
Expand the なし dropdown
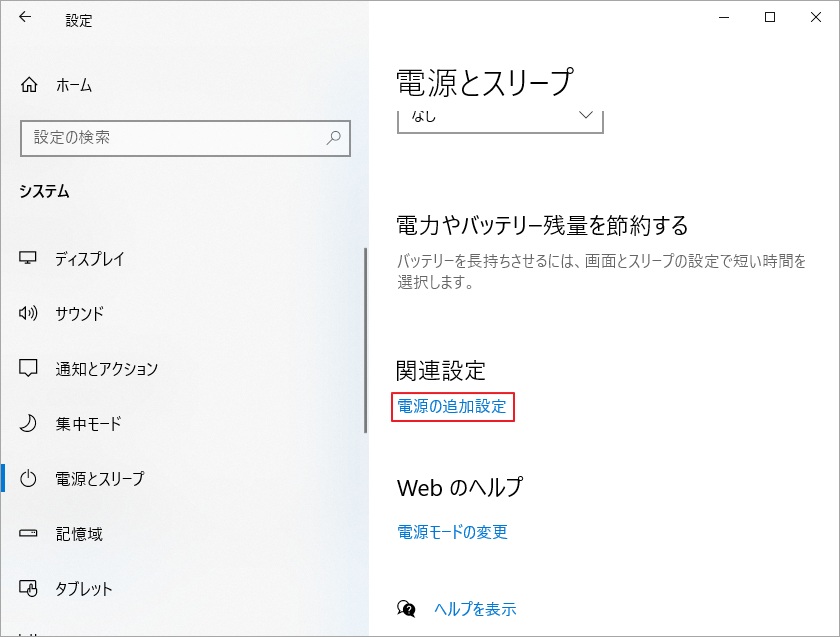[500, 121]
